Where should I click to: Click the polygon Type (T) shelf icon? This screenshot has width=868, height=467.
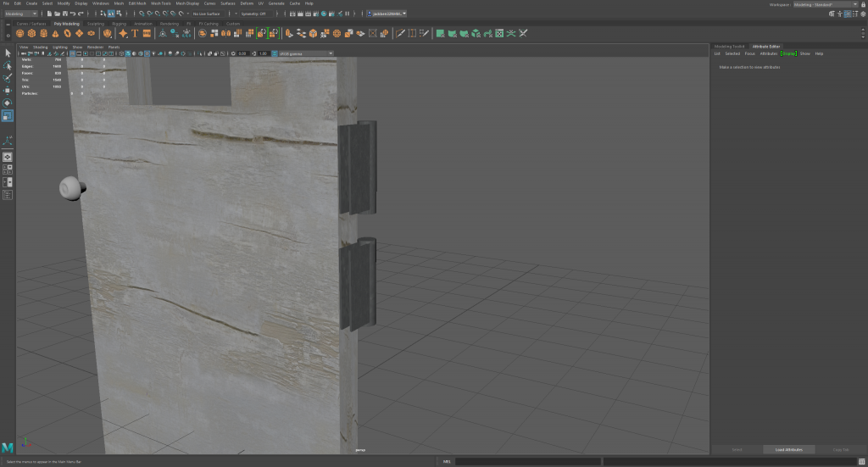135,34
